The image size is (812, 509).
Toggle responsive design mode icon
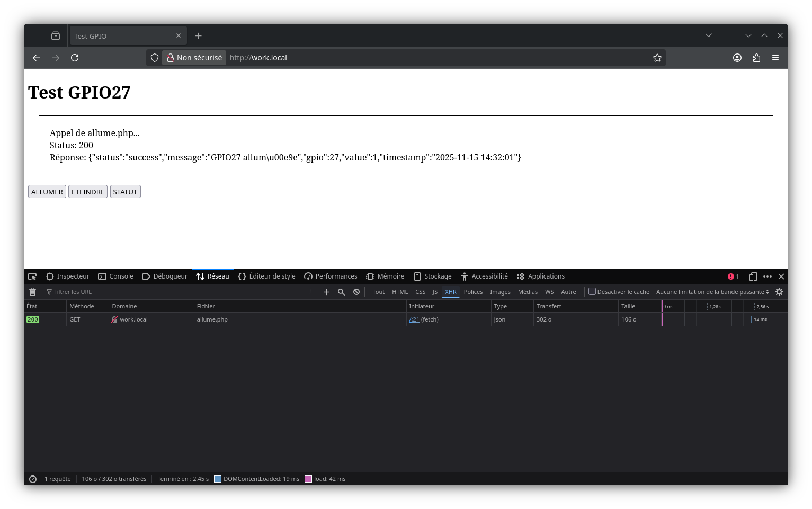(753, 276)
